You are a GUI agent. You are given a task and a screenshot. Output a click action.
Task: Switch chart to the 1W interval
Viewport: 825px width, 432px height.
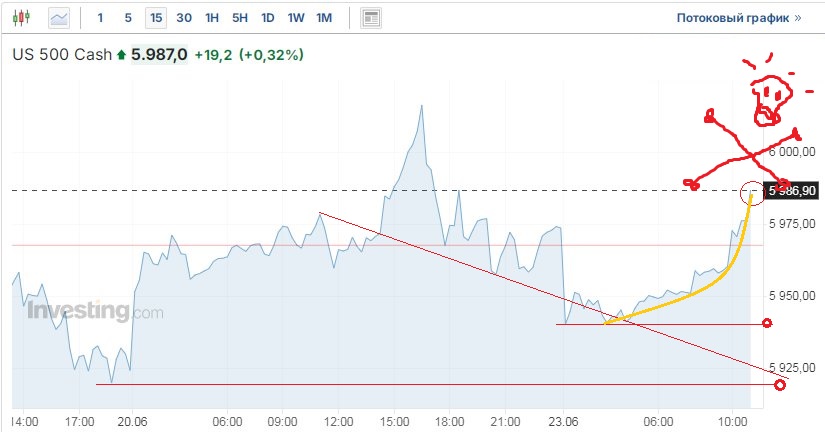coord(296,18)
